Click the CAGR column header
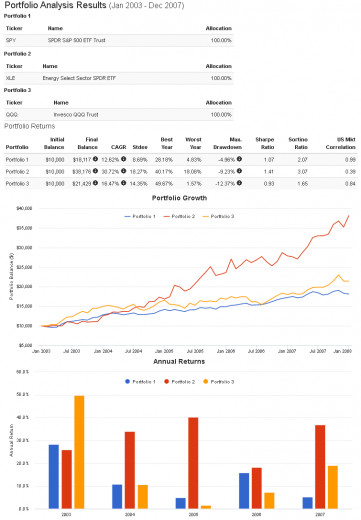Viewport: 361px width, 520px height. 119,147
